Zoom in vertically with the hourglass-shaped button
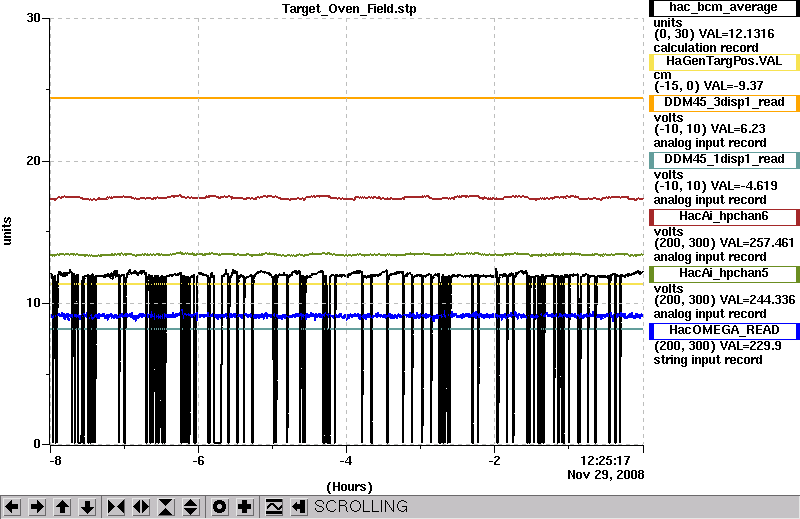 (166, 507)
